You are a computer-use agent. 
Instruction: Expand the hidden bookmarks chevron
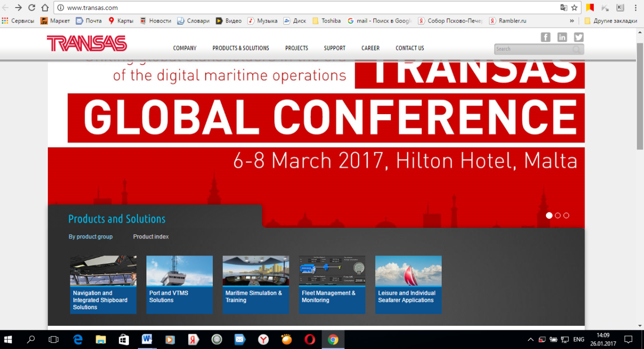572,21
